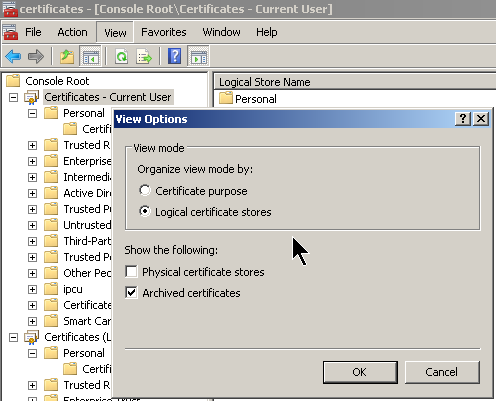496x401 pixels.
Task: Open the File menu
Action: (x=33, y=32)
